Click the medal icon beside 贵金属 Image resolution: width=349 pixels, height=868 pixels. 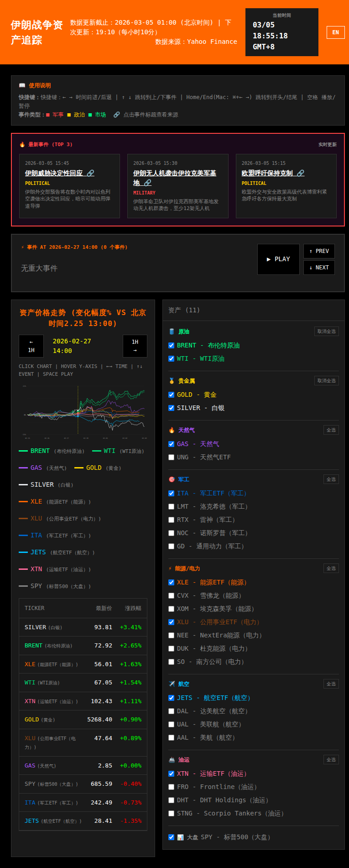pos(172,381)
